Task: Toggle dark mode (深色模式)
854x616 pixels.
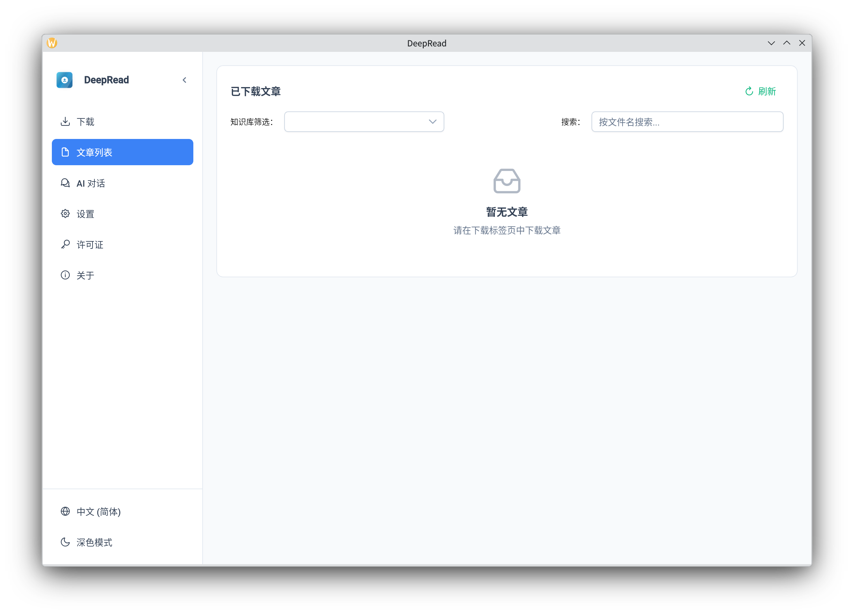Action: (94, 542)
